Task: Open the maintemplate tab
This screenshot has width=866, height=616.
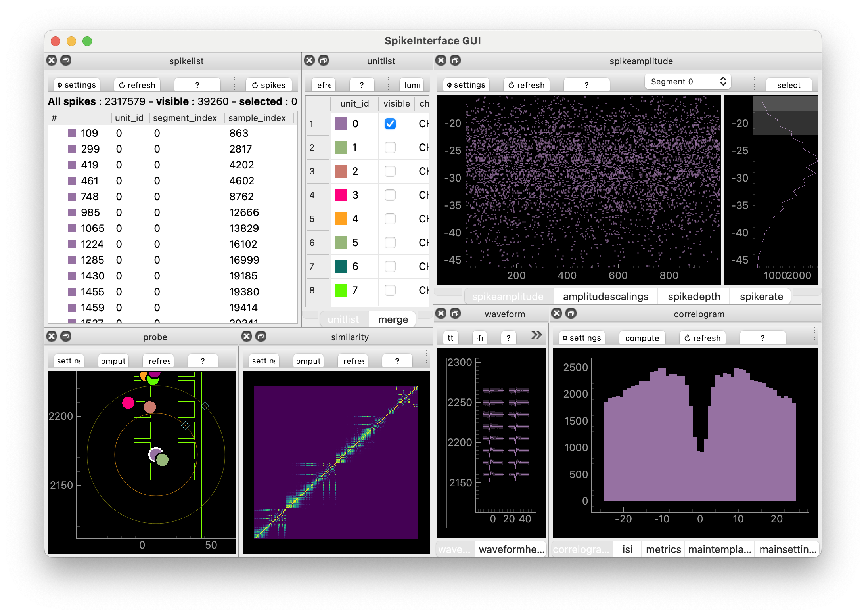Action: click(720, 549)
